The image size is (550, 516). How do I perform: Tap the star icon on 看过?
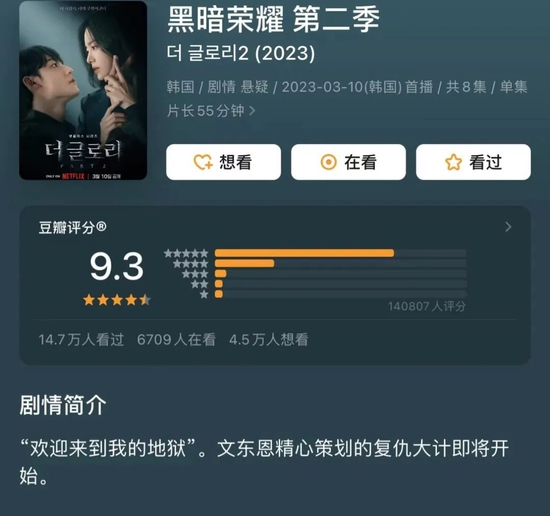tap(454, 162)
